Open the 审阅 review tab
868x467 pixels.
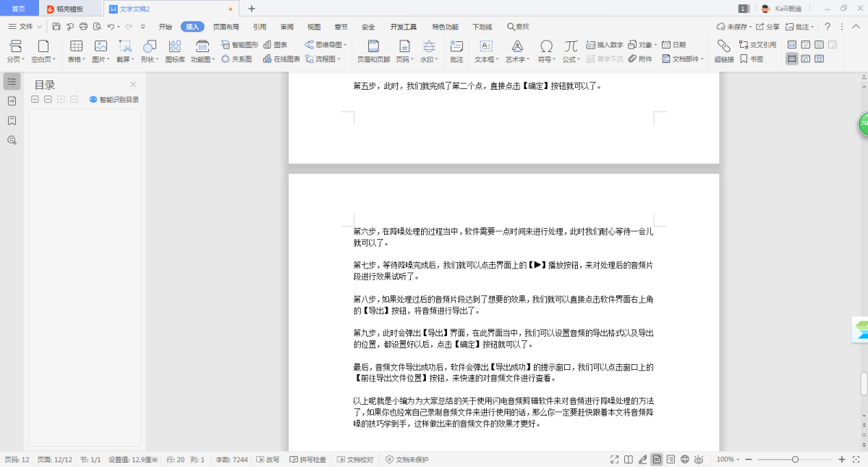[x=286, y=27]
